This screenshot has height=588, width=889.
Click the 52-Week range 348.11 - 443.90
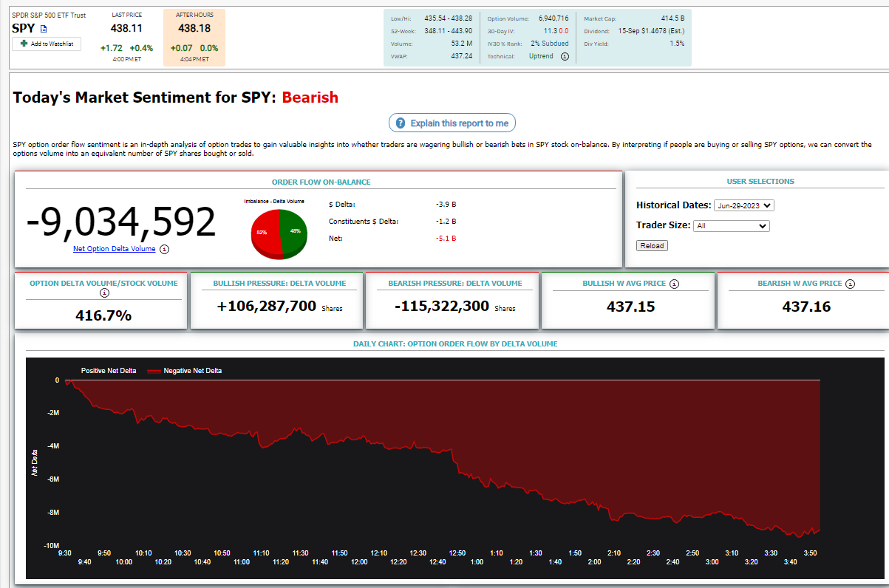click(x=449, y=31)
